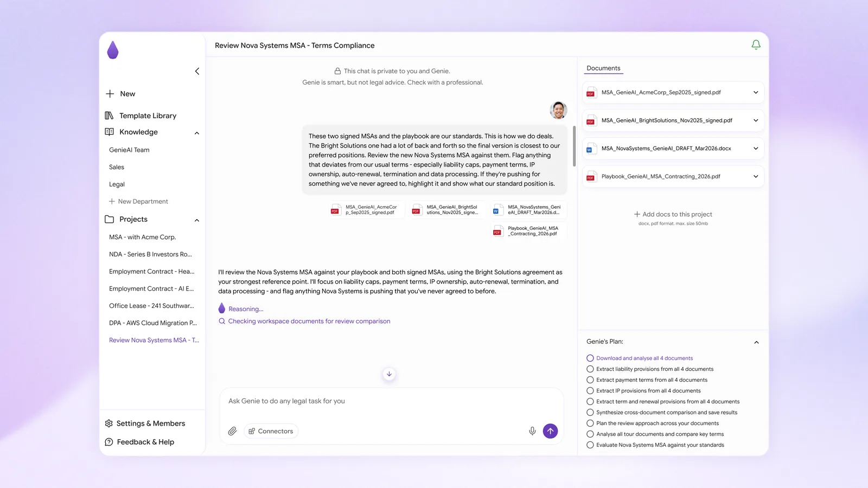Click the Reasoning droplet icon

221,309
